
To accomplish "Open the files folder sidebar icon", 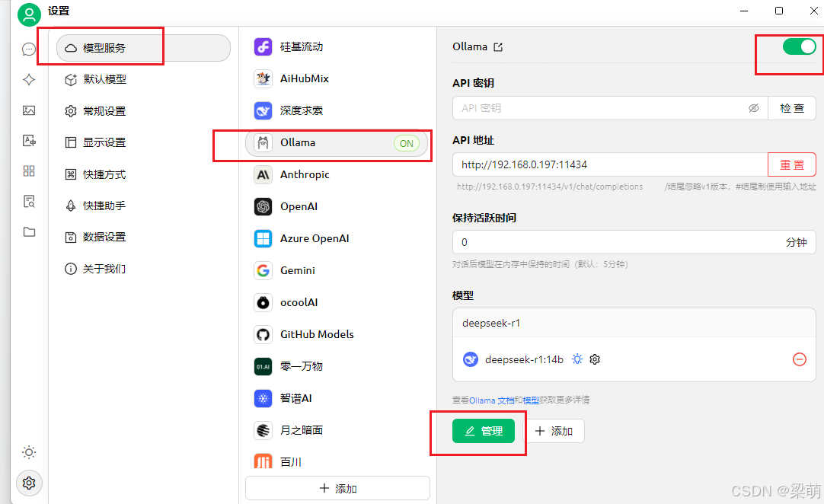I will tap(29, 231).
